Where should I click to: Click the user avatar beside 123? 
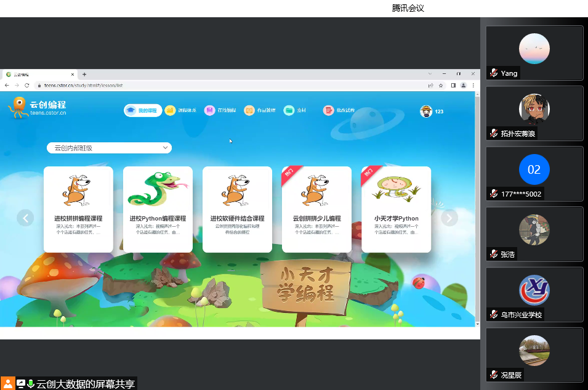pos(426,111)
